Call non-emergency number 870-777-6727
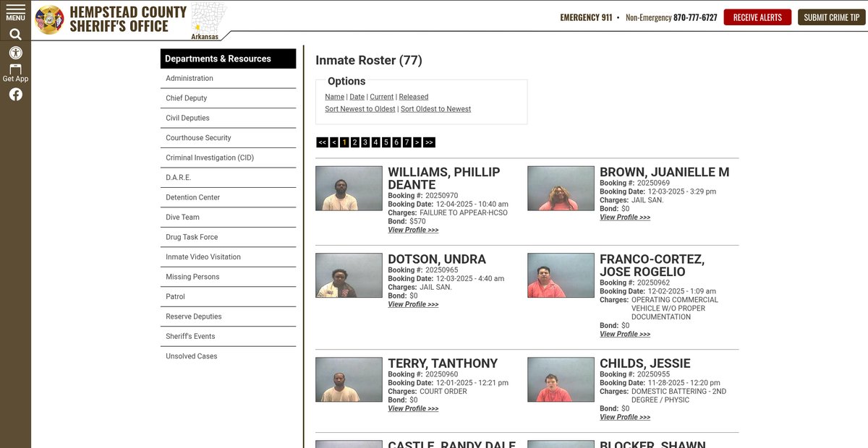The image size is (868, 448). (695, 17)
